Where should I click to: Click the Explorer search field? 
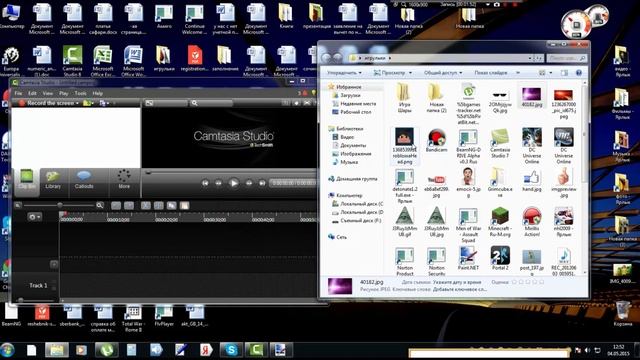coord(567,58)
